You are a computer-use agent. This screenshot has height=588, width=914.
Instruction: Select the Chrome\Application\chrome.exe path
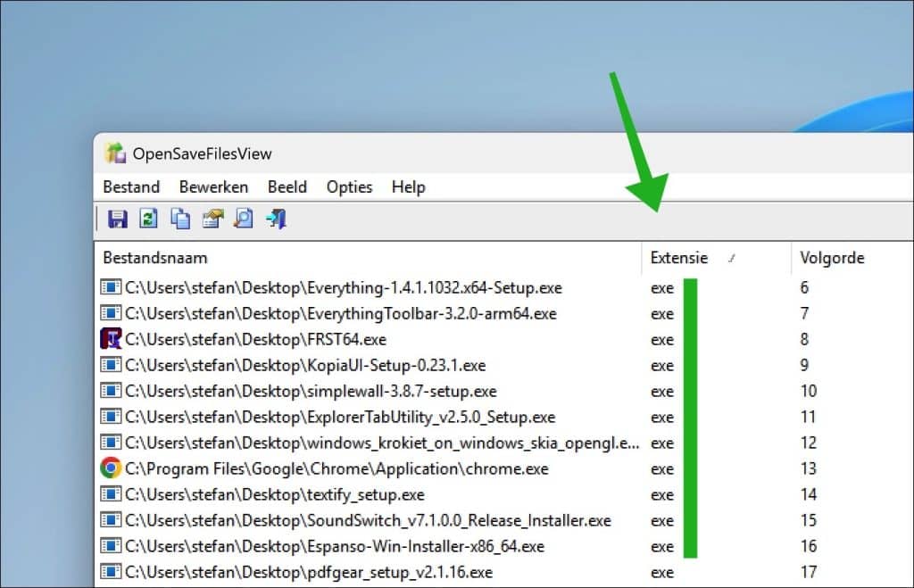[x=337, y=468]
